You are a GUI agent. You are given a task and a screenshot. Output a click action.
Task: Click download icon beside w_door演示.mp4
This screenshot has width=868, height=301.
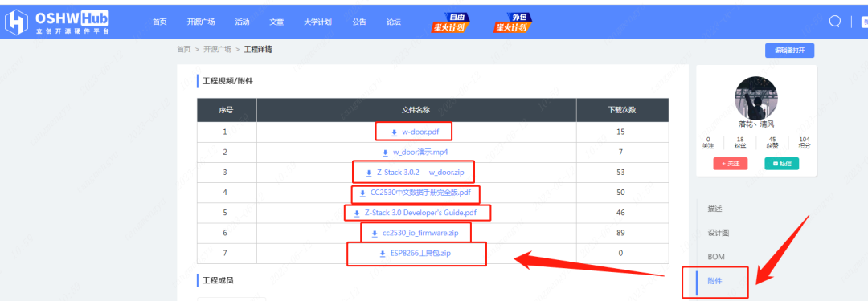[x=385, y=153]
